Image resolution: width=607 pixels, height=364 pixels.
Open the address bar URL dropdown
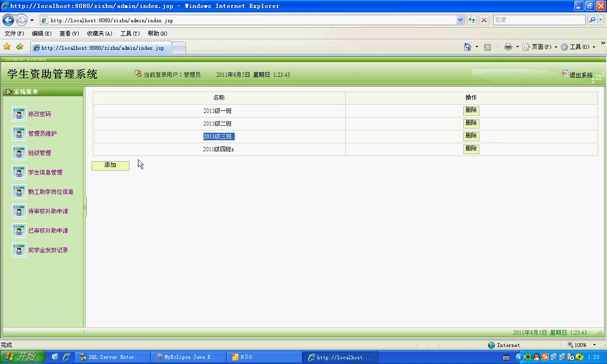coord(460,20)
